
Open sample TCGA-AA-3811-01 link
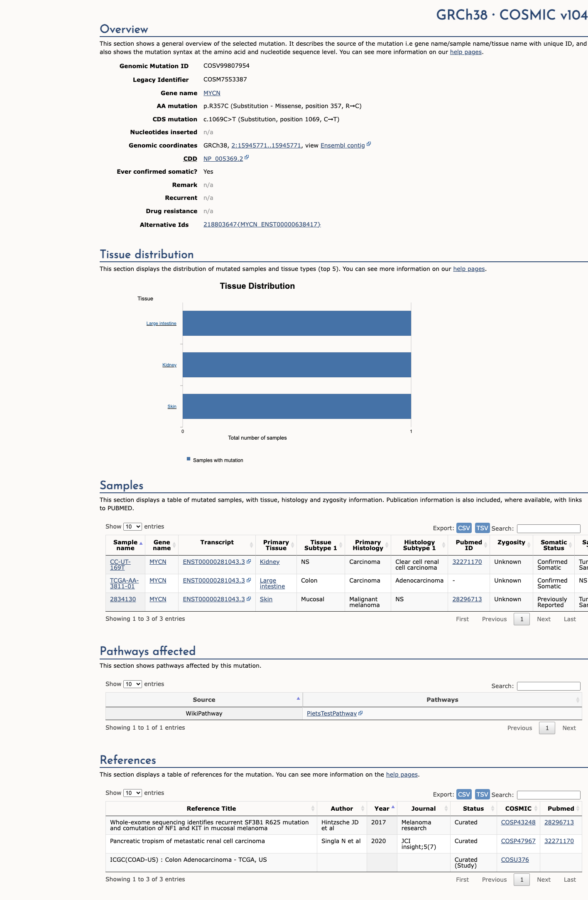(124, 583)
